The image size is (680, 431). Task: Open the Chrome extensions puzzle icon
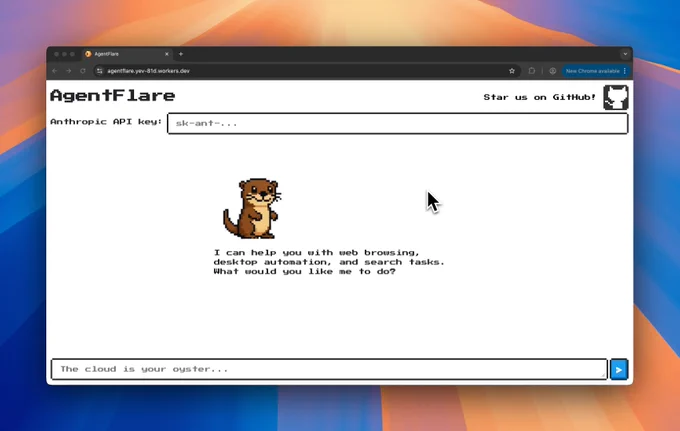point(532,71)
